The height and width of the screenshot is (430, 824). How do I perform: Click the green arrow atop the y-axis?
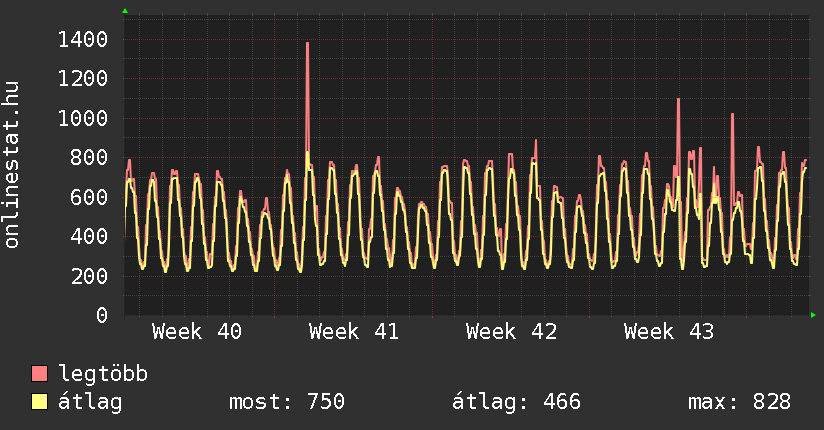click(125, 11)
